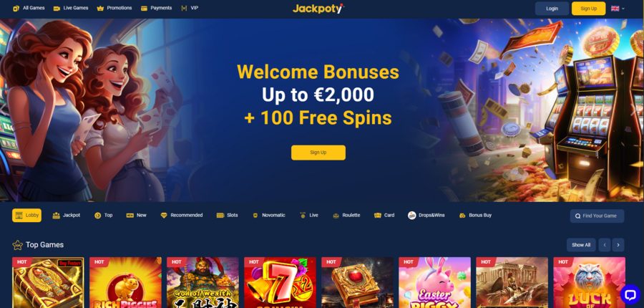Open the Roulette games category
This screenshot has width=644, height=308.
tap(346, 215)
